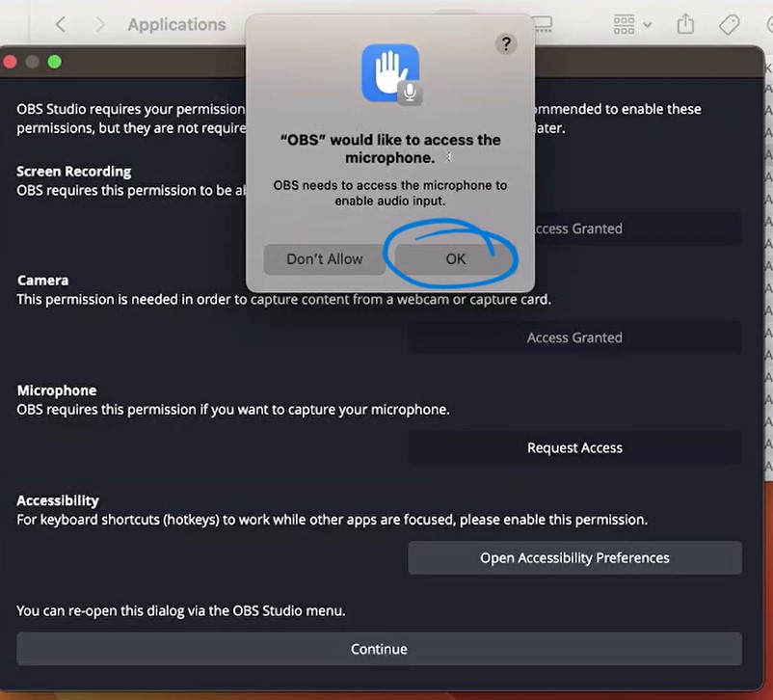Click Camera Access Granted button
The width and height of the screenshot is (773, 700).
tap(574, 337)
